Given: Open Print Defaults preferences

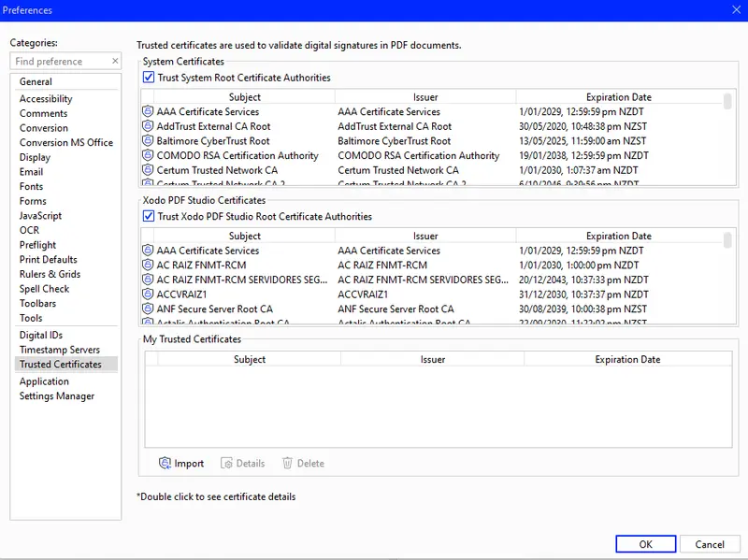Looking at the screenshot, I should pyautogui.click(x=49, y=260).
